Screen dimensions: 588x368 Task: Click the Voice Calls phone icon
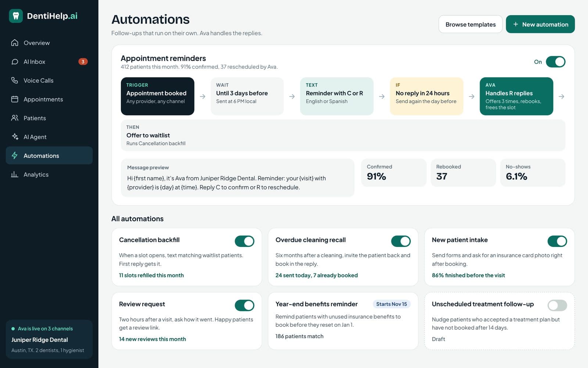point(15,80)
